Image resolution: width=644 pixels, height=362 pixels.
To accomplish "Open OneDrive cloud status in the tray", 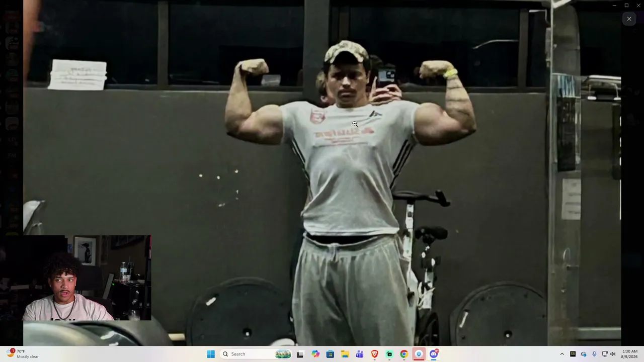I will click(584, 354).
